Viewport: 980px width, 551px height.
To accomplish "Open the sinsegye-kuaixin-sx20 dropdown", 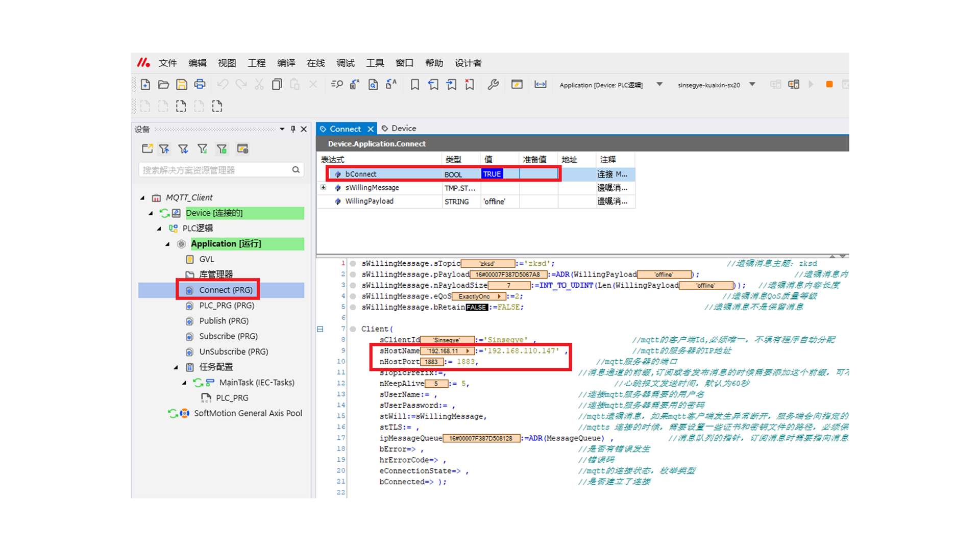I will (x=752, y=85).
